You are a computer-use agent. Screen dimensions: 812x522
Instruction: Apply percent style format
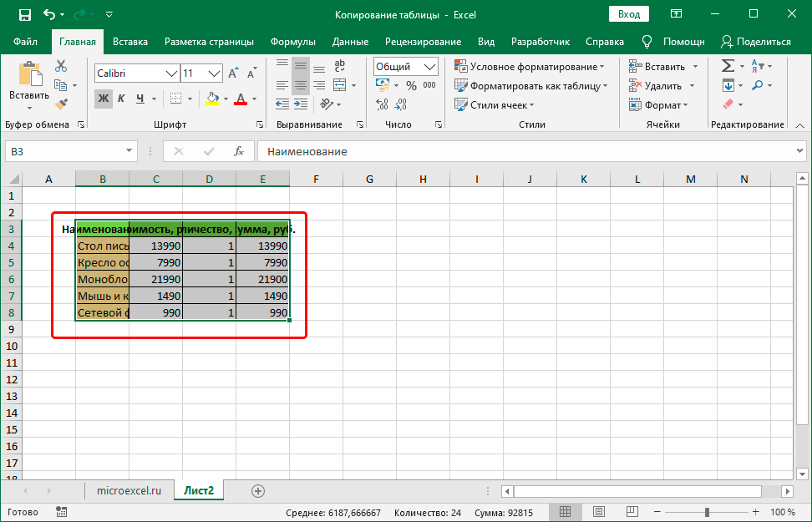[x=411, y=85]
